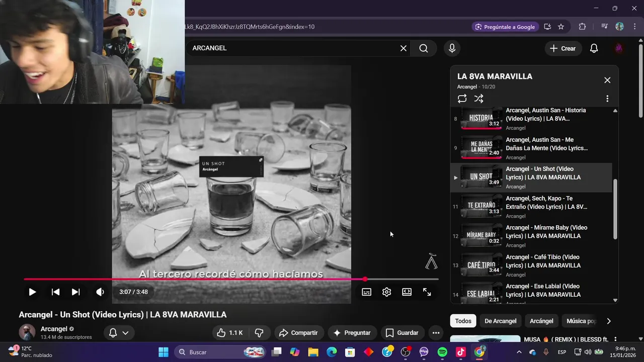
Task: Open Un Shot info card
Action: tap(231, 166)
